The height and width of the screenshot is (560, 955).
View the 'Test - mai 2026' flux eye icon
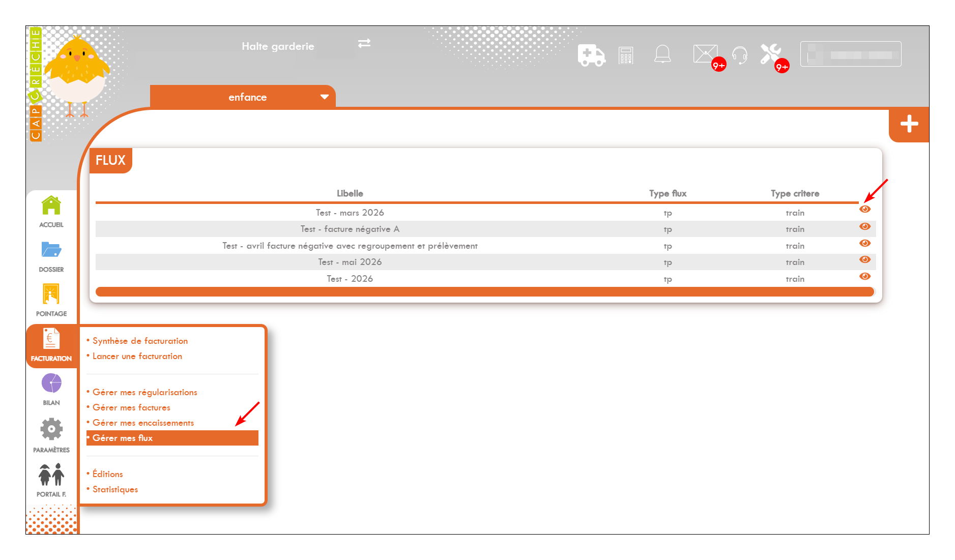865,259
